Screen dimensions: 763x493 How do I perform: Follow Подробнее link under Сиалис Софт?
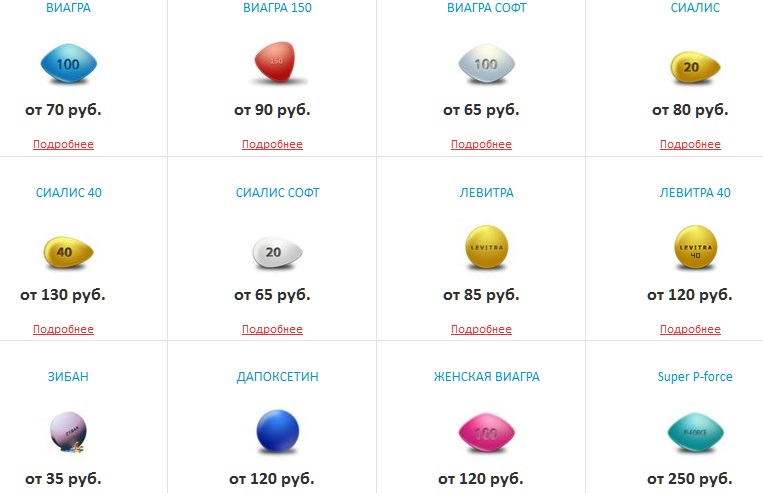click(x=272, y=329)
